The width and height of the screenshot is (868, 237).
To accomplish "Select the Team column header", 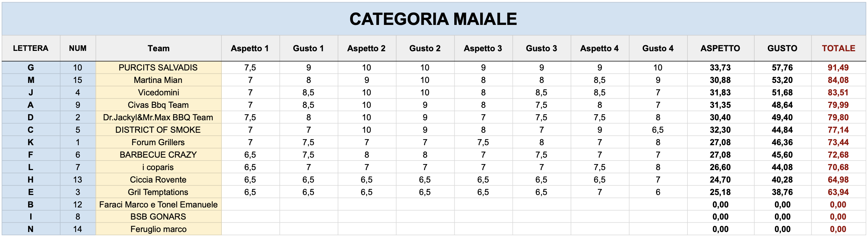I will coord(159,48).
